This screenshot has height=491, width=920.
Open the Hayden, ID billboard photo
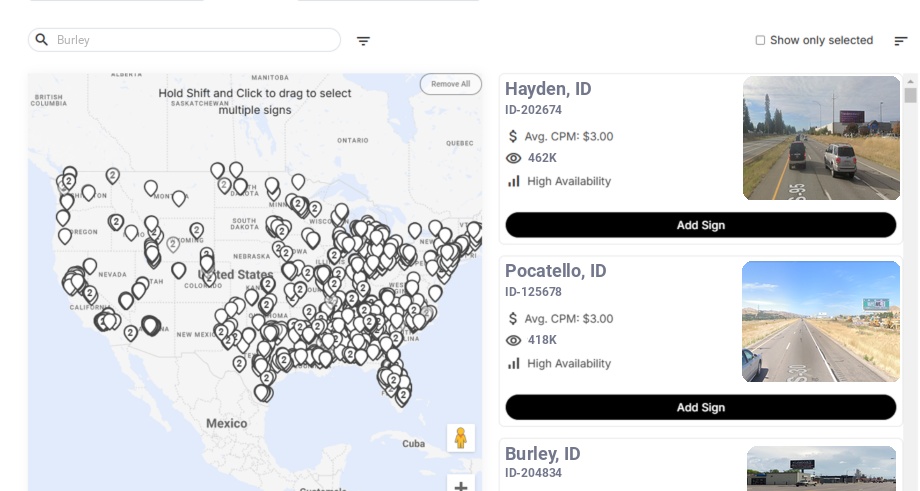(x=821, y=138)
